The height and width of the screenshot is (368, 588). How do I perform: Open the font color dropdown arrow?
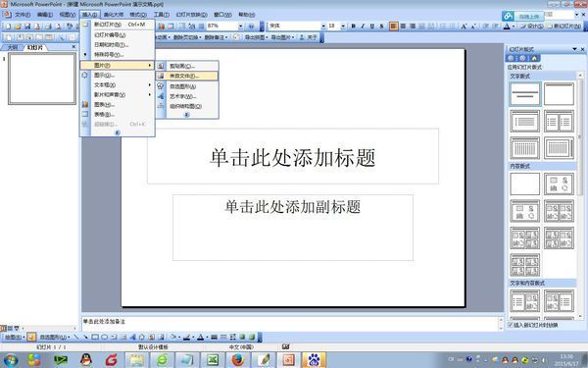[514, 26]
